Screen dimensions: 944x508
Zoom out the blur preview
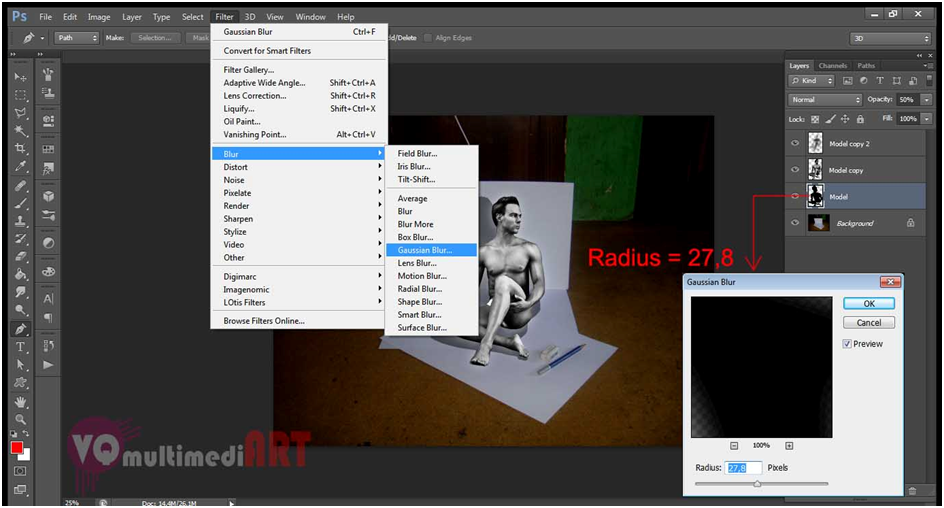click(734, 445)
